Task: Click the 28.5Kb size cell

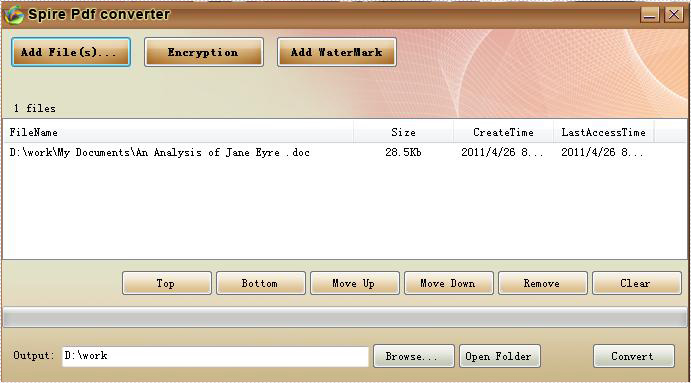Action: pyautogui.click(x=403, y=152)
